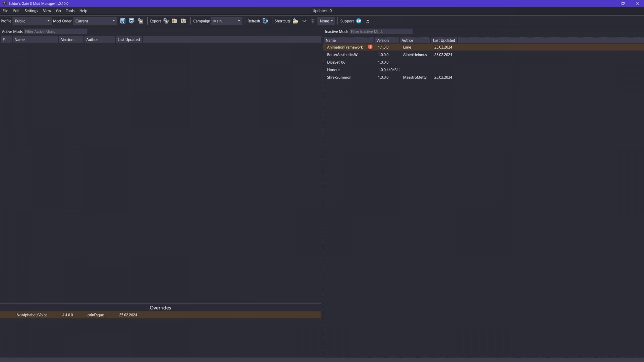The image size is (644, 362).
Task: Open the Tools menu
Action: 70,11
